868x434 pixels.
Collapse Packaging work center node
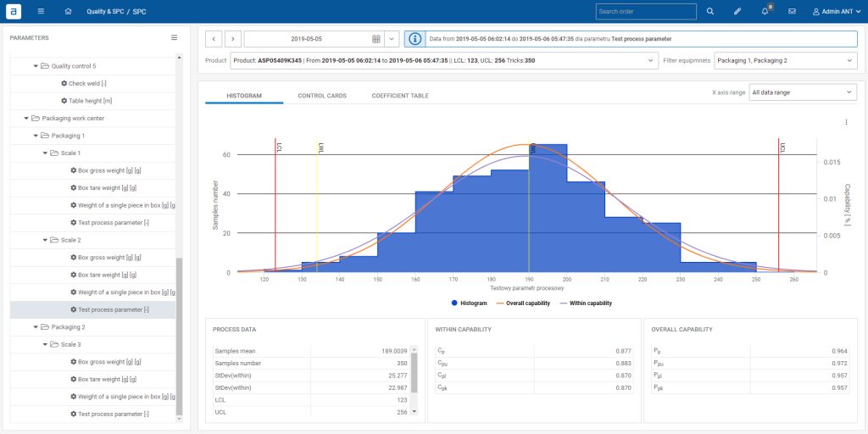pyautogui.click(x=26, y=119)
